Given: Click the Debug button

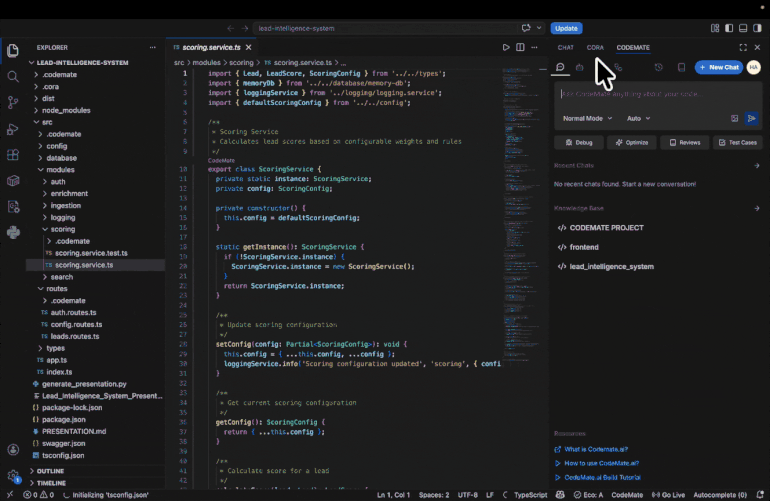Looking at the screenshot, I should [578, 142].
